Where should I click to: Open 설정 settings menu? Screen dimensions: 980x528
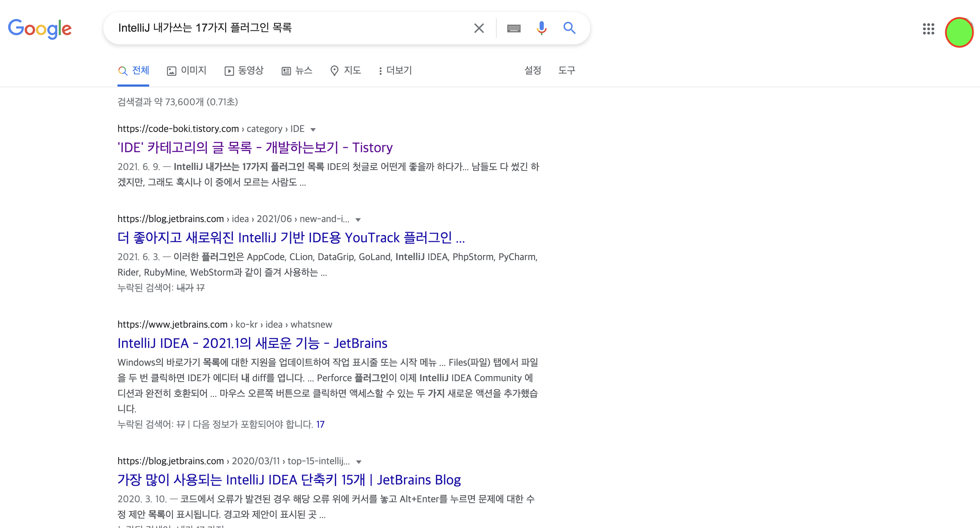point(532,70)
